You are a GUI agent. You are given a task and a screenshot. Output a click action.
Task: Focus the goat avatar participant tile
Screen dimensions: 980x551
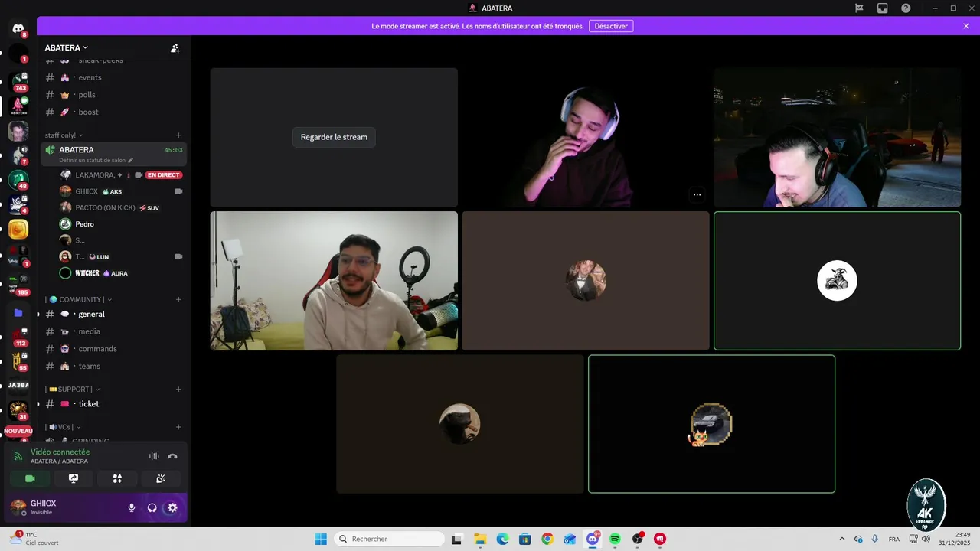[x=837, y=281]
